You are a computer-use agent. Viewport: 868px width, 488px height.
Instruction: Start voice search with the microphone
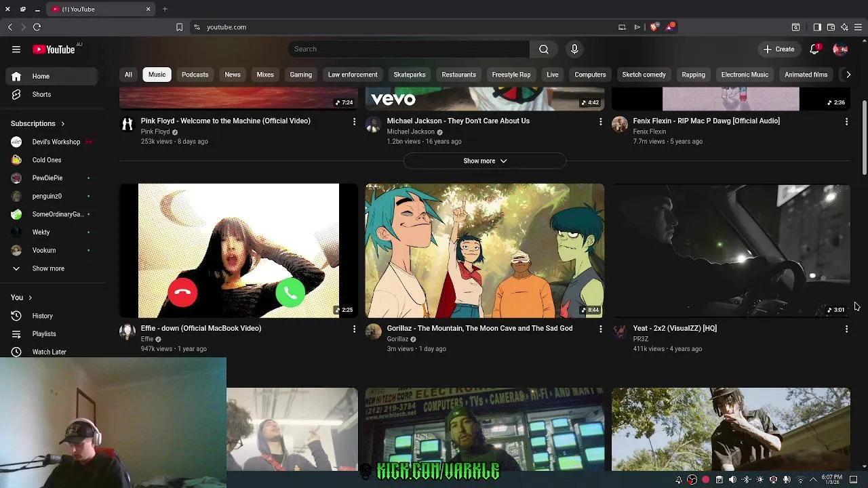[574, 49]
